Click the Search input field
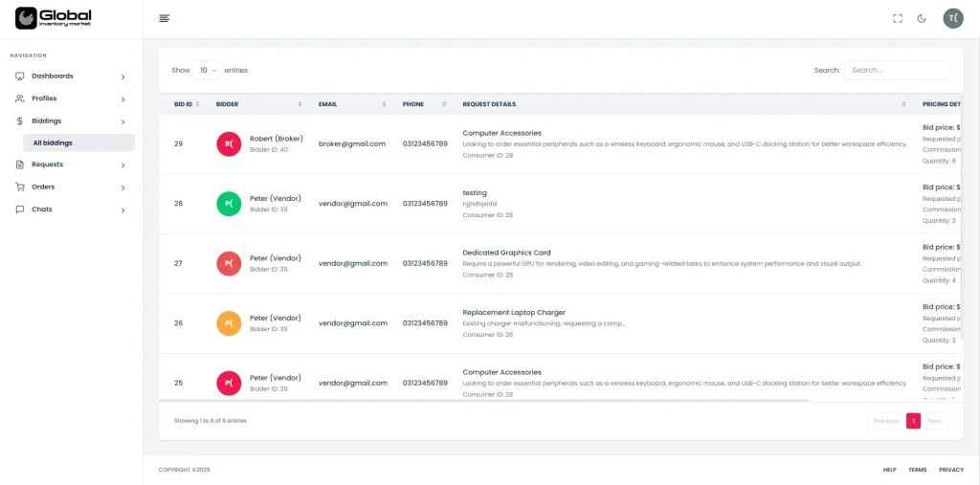The height and width of the screenshot is (485, 980). tap(897, 70)
